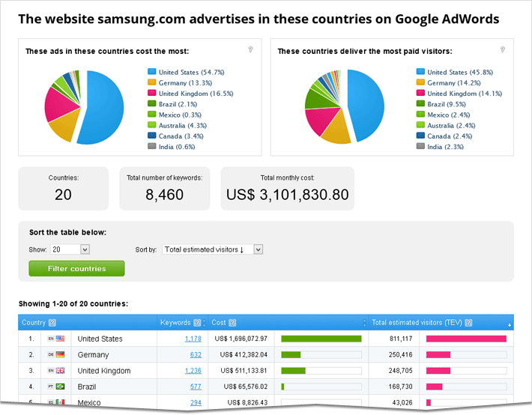Click the cost pie chart on the left
The width and height of the screenshot is (532, 415).
[x=84, y=107]
